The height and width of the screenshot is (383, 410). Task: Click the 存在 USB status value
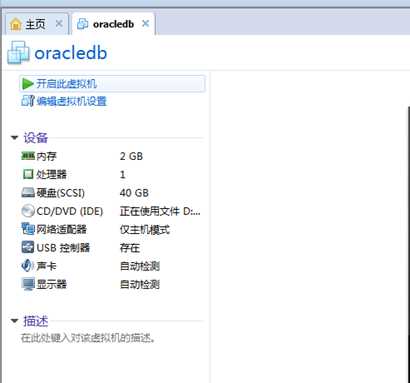click(130, 248)
